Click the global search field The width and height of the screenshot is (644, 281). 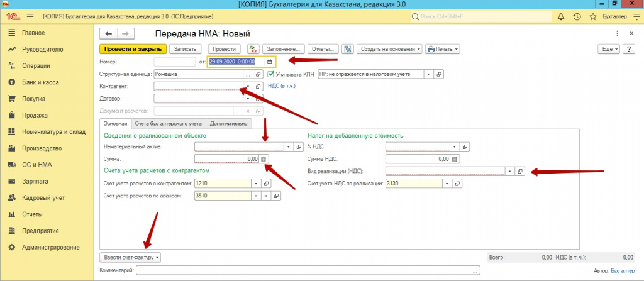click(481, 17)
